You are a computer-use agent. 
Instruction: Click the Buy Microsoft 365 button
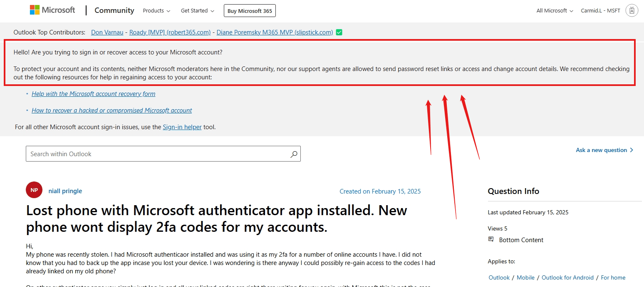[250, 11]
